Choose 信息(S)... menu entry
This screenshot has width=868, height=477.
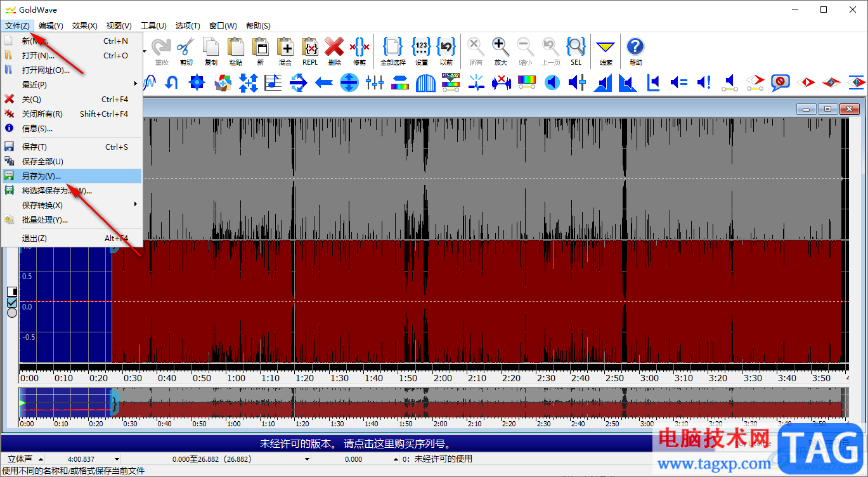click(x=72, y=128)
